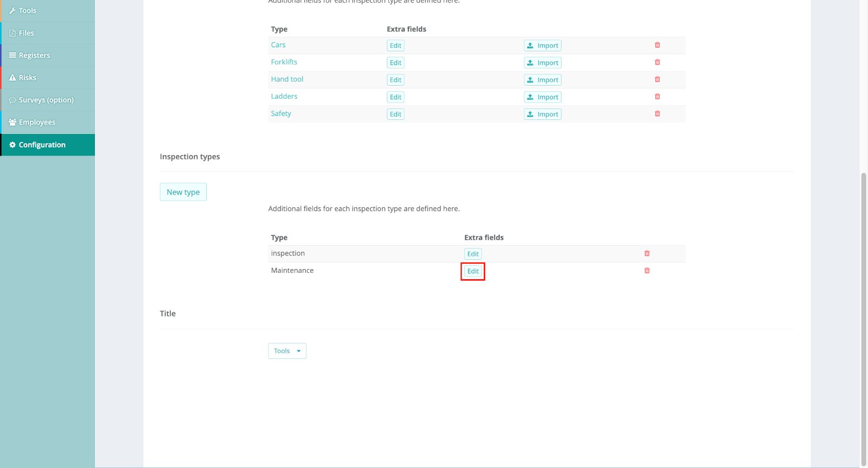This screenshot has width=868, height=468.
Task: Open the Forklifts type link
Action: 284,62
